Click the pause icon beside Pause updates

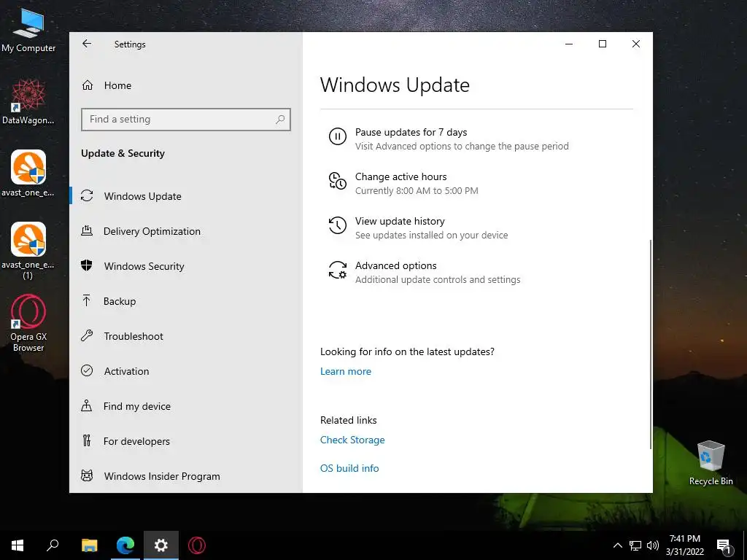coord(337,136)
